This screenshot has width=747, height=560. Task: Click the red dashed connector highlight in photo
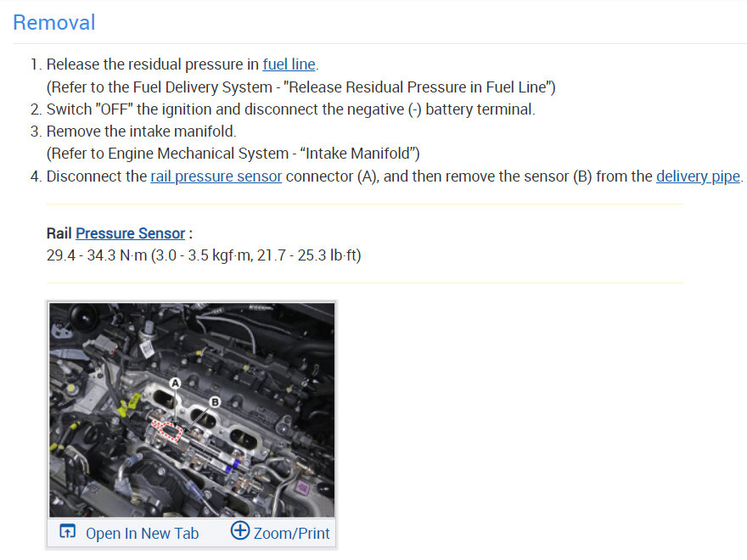[166, 428]
